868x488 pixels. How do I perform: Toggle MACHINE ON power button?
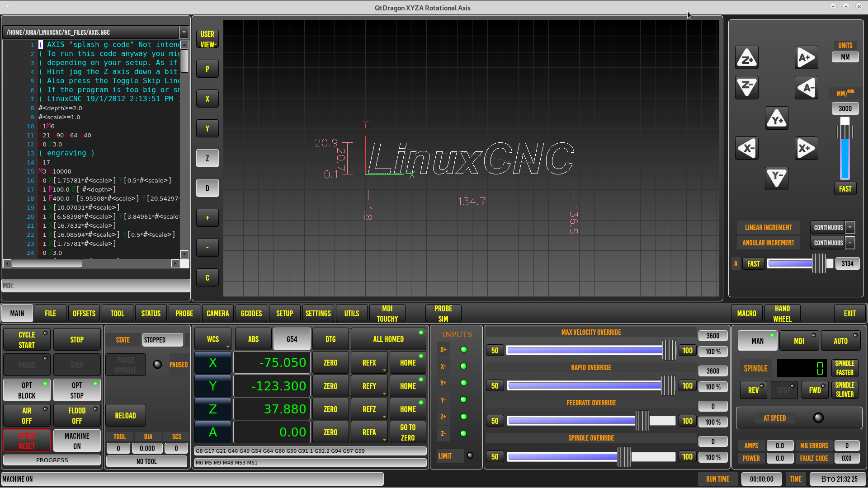(x=77, y=441)
